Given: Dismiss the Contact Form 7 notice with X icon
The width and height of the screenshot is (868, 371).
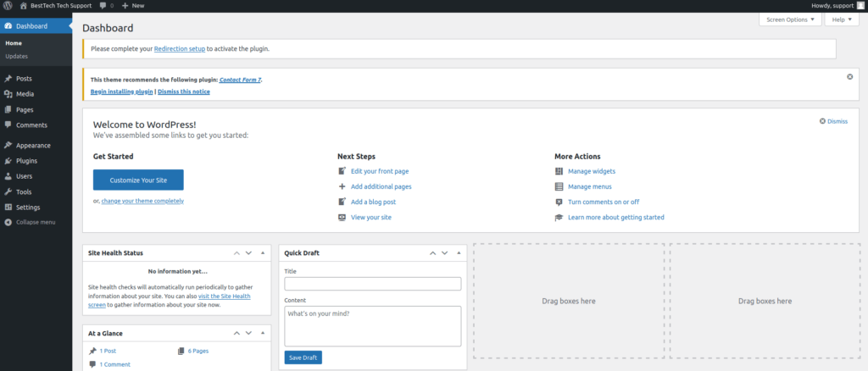Looking at the screenshot, I should 849,77.
